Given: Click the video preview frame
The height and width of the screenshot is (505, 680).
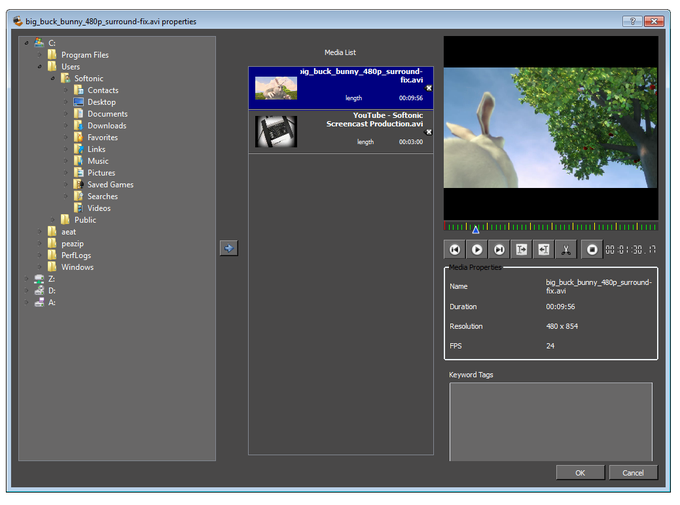Looking at the screenshot, I should pos(550,128).
